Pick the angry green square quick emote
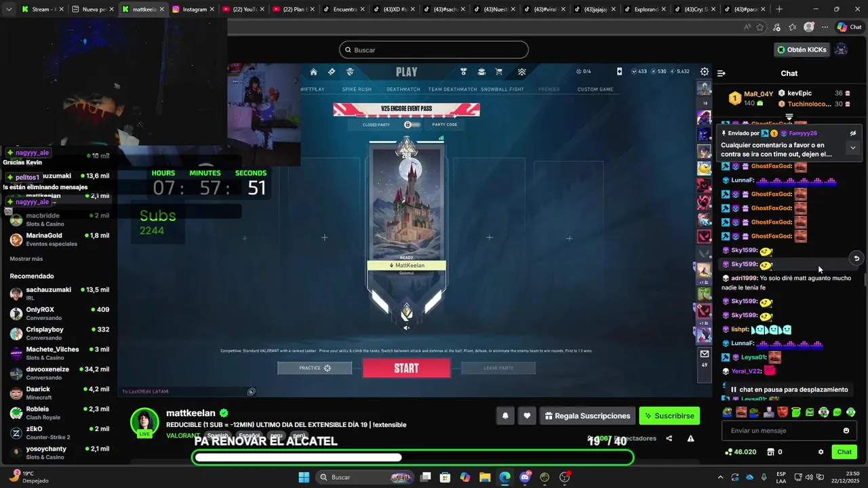Screen dimensions: 868x488 coord(810,412)
